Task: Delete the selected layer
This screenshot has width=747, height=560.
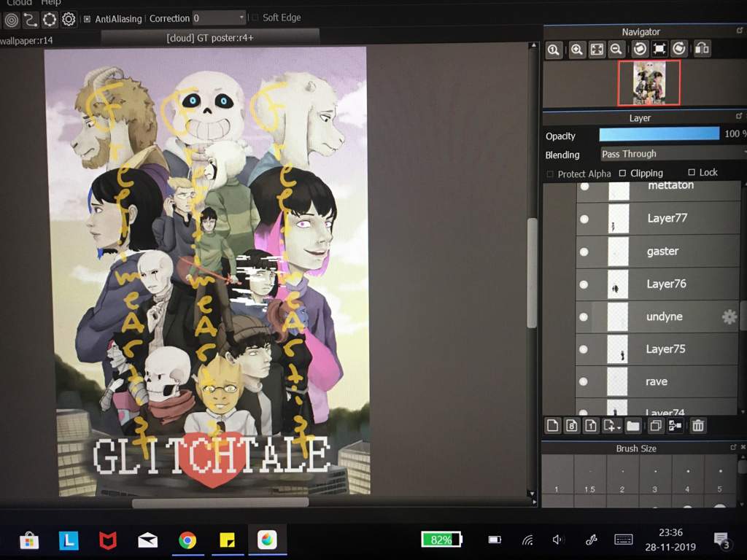Action: pyautogui.click(x=698, y=425)
